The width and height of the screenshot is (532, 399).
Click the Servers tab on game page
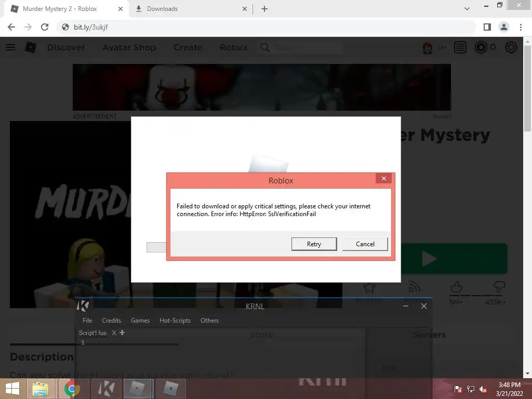point(430,335)
